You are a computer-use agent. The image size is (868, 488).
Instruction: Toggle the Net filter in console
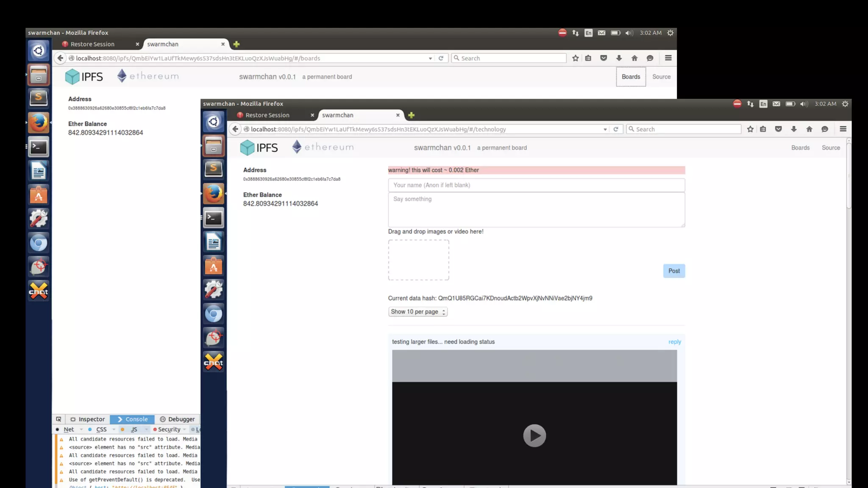click(69, 430)
